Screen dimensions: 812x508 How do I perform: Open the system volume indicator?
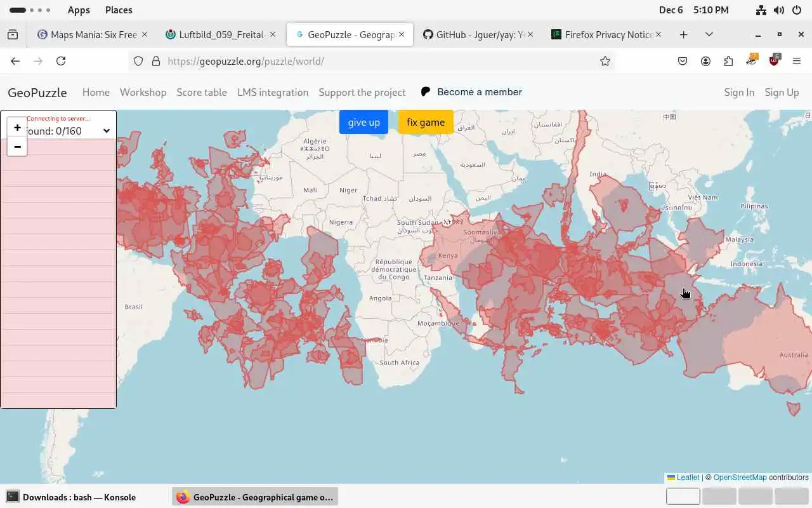coord(779,10)
